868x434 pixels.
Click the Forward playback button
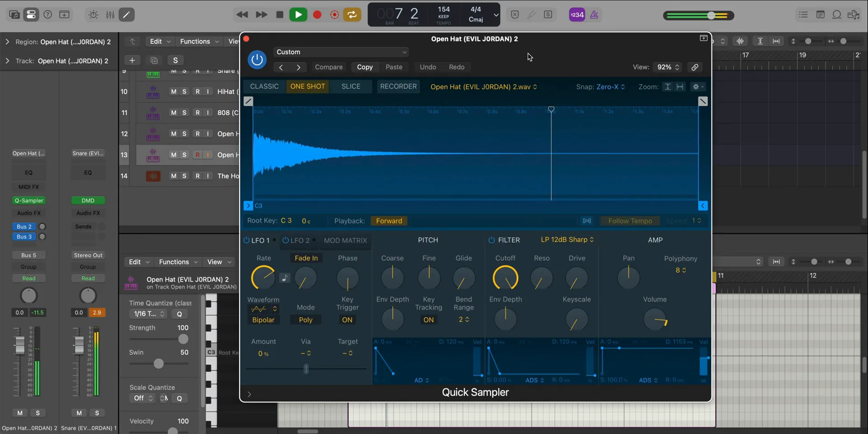[389, 221]
